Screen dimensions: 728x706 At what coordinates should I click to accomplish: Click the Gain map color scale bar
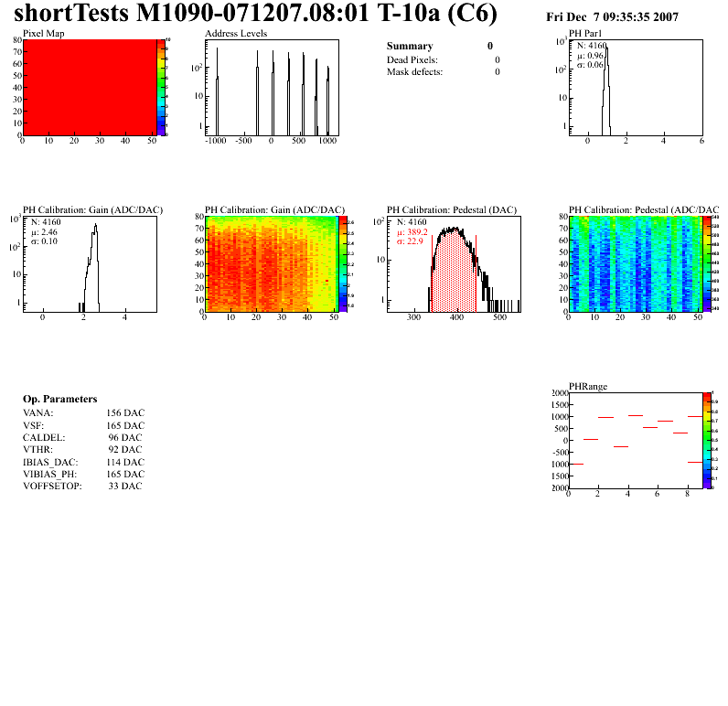click(x=344, y=263)
